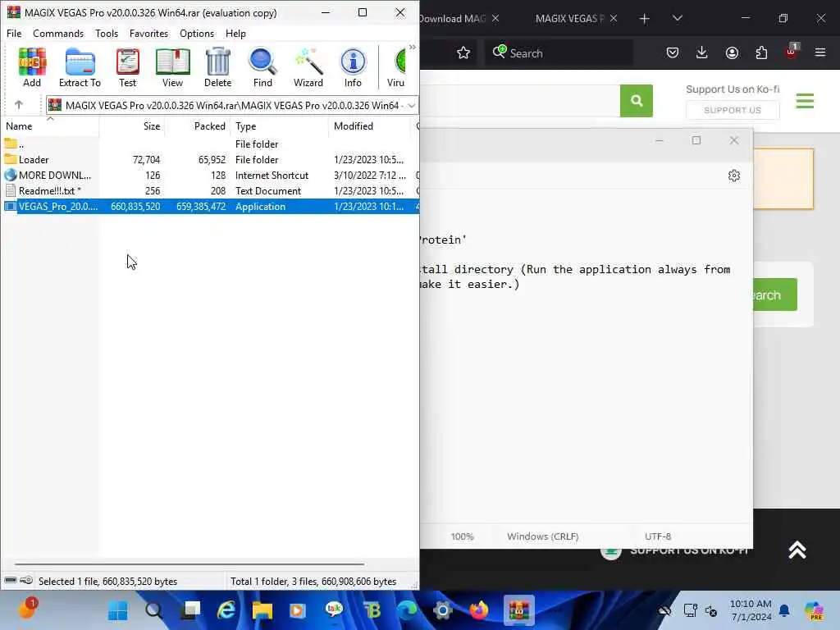Image resolution: width=840 pixels, height=630 pixels.
Task: Open Internet Explorer from taskbar
Action: [x=226, y=610]
